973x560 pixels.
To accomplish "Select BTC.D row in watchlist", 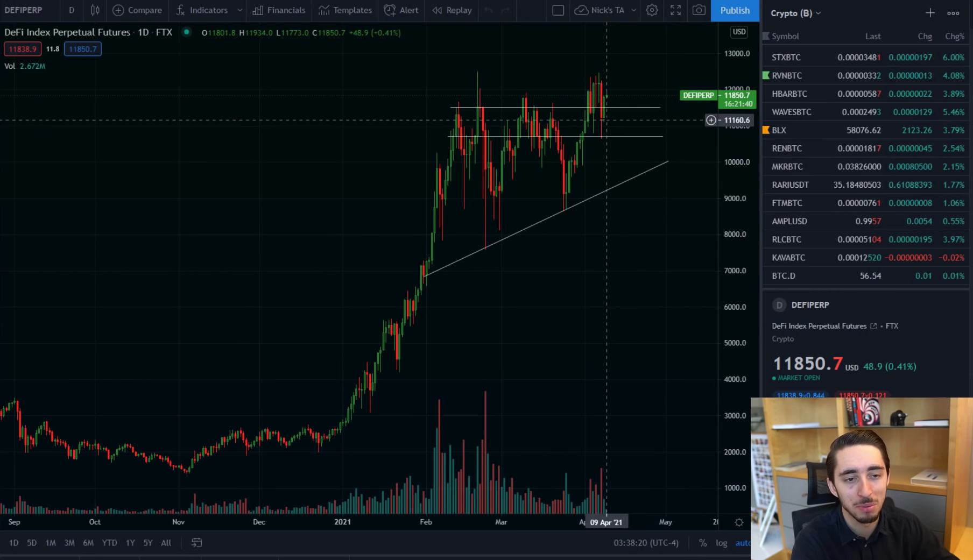I will 866,275.
